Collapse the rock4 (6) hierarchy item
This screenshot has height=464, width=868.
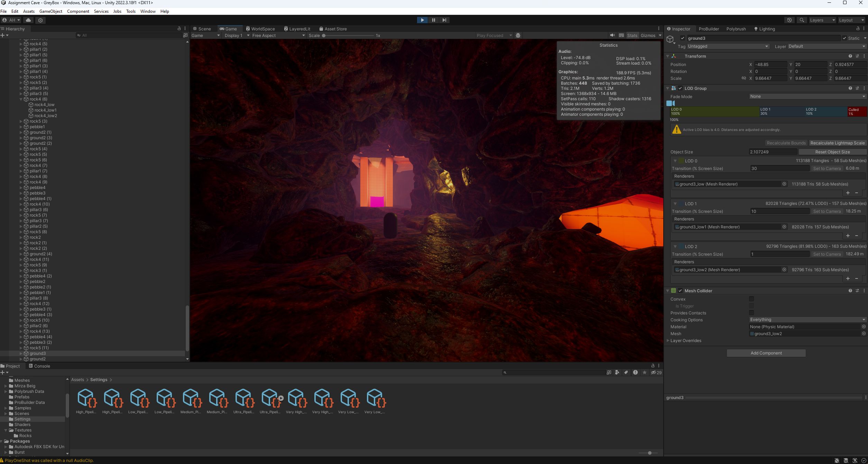point(21,99)
